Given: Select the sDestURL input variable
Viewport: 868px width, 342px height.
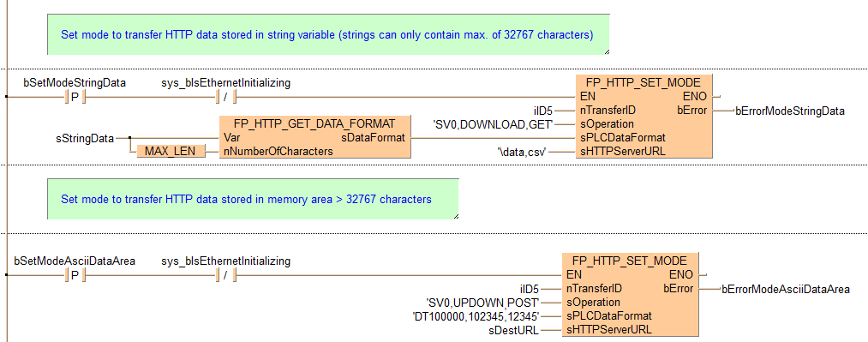Looking at the screenshot, I should [x=513, y=330].
